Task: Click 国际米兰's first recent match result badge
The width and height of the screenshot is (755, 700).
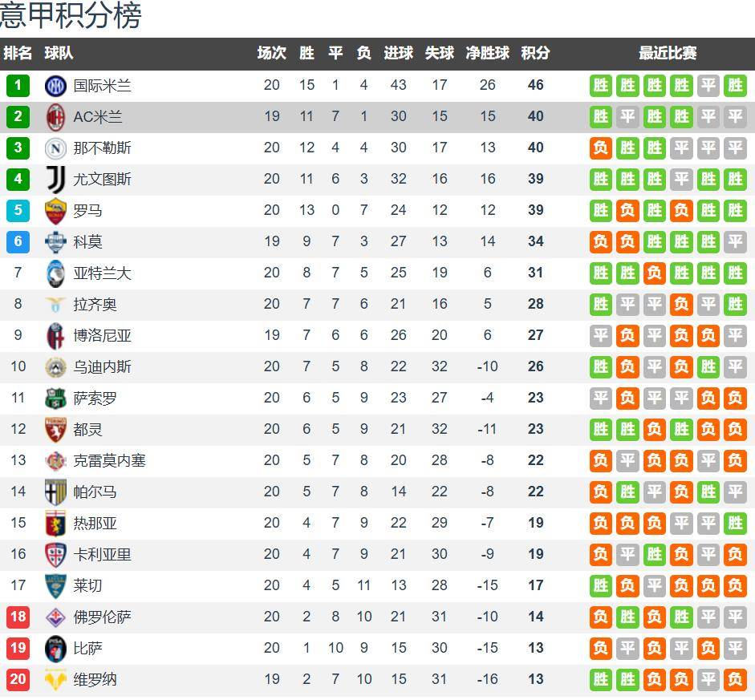Action: pos(601,86)
